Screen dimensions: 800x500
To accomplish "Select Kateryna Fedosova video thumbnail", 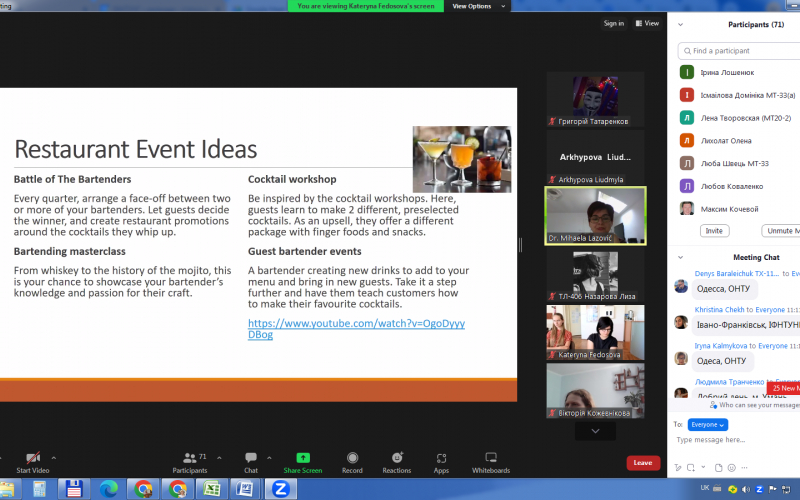I will [x=595, y=333].
